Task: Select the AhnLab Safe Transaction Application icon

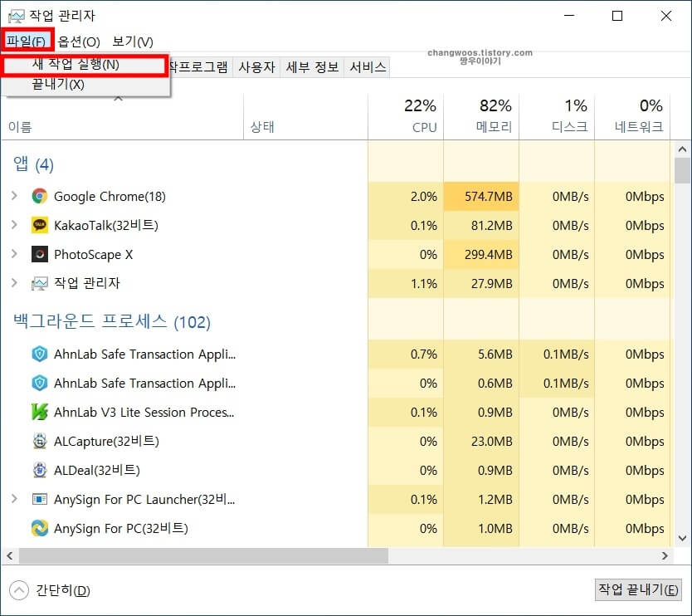Action: (41, 354)
